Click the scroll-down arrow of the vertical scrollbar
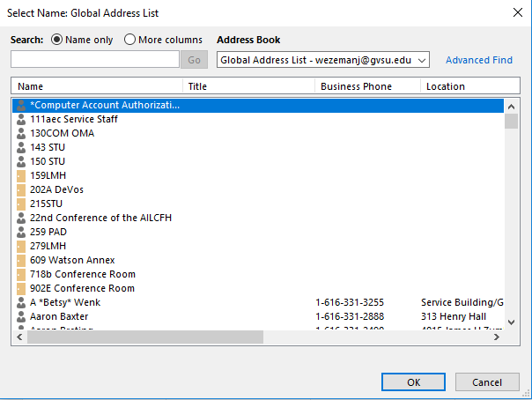 pos(511,322)
